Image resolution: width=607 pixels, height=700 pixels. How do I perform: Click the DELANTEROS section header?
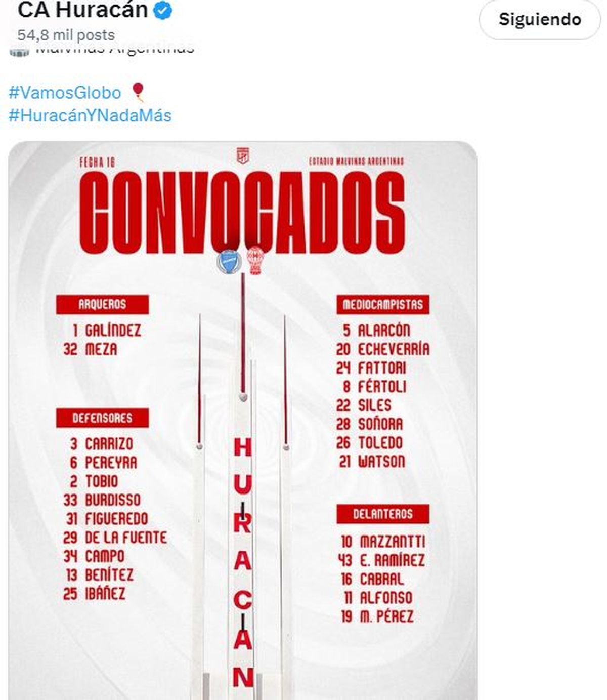click(x=382, y=514)
